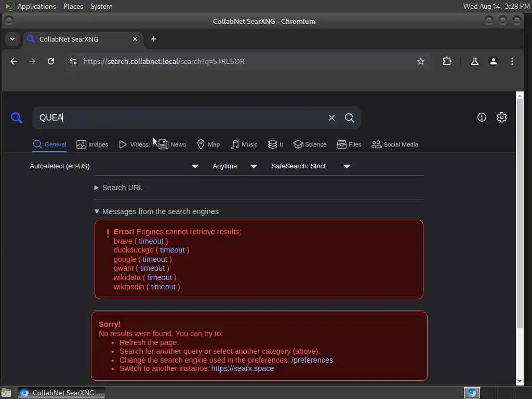Click the qwant timeout link

pyautogui.click(x=152, y=269)
